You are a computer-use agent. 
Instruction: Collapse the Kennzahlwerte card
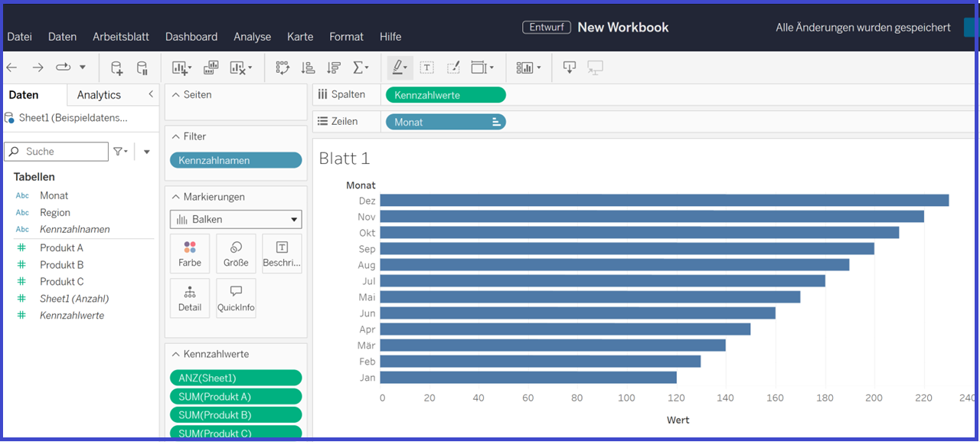click(175, 354)
